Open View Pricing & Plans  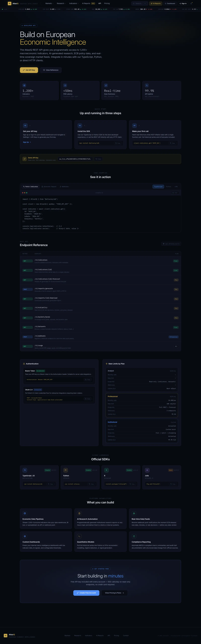(114, 593)
